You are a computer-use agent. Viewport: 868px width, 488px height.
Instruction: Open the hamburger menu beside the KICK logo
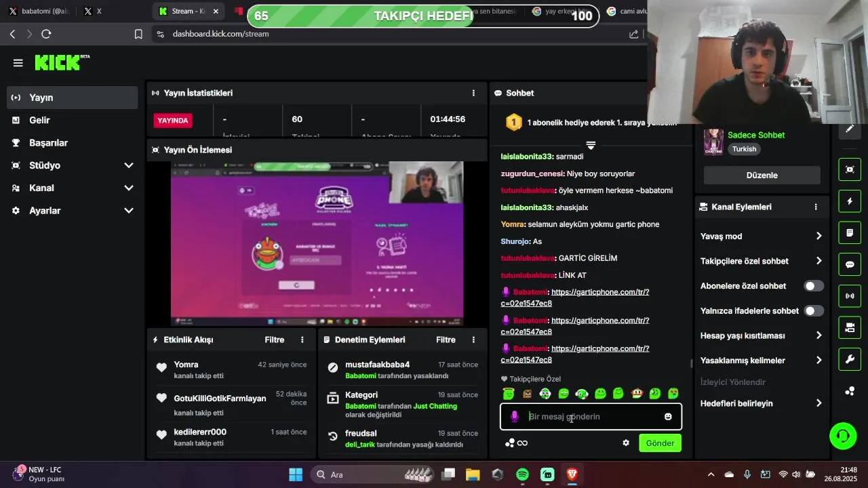(x=18, y=63)
